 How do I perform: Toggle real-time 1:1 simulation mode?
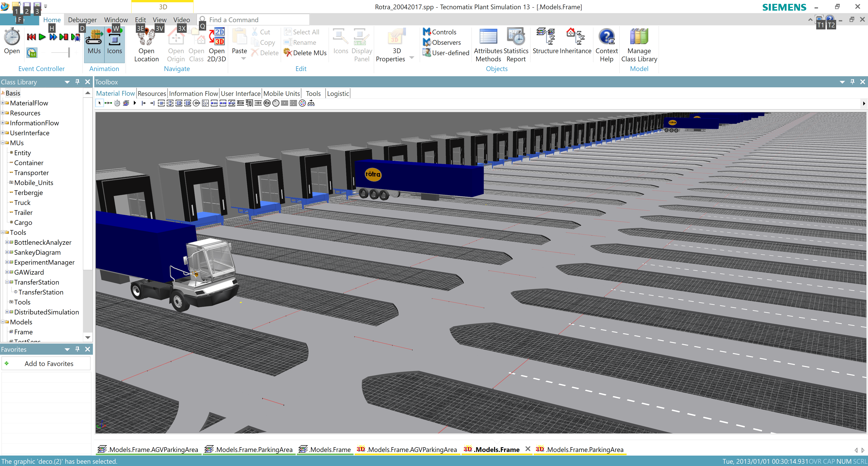click(x=32, y=53)
